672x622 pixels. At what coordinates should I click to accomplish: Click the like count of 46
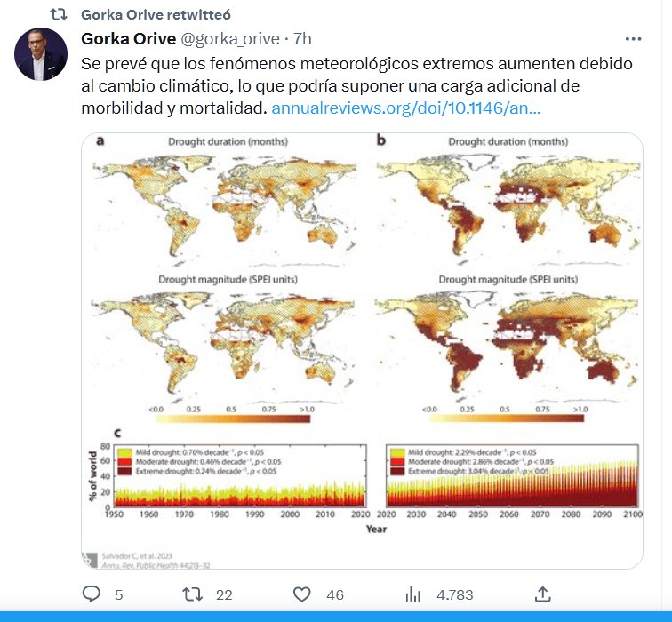pyautogui.click(x=334, y=594)
